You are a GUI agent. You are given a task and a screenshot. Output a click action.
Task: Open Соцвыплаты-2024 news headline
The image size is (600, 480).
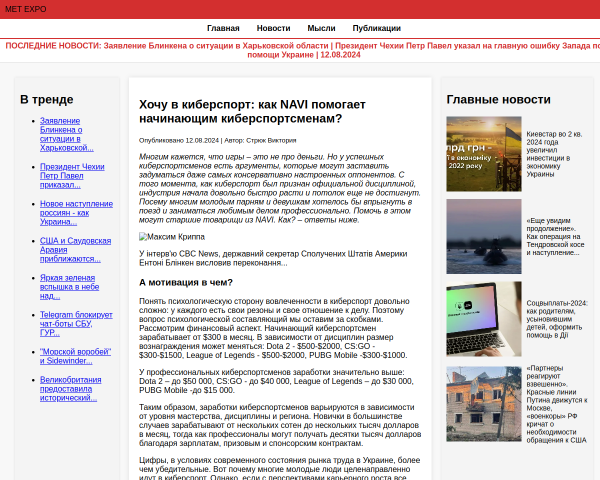point(557,319)
